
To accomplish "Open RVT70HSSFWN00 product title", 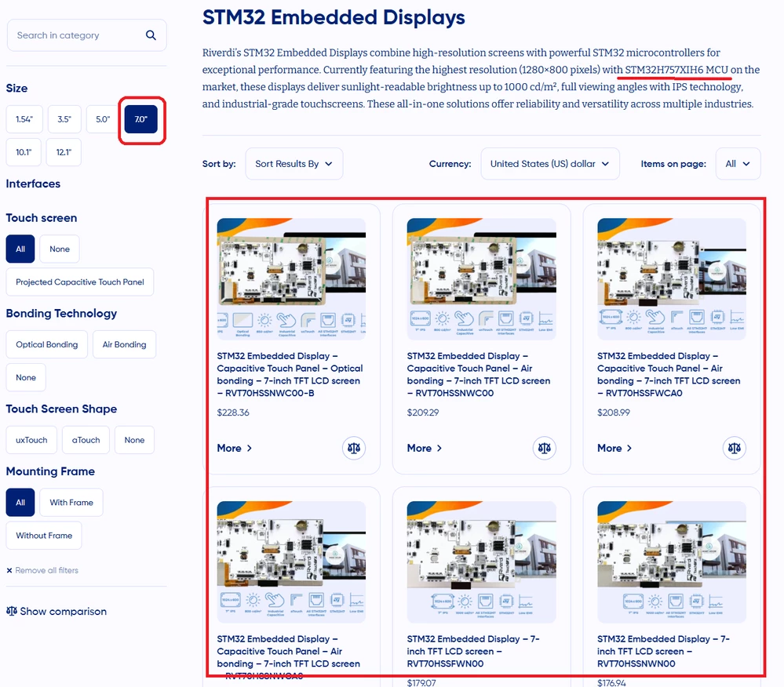I will pos(473,651).
